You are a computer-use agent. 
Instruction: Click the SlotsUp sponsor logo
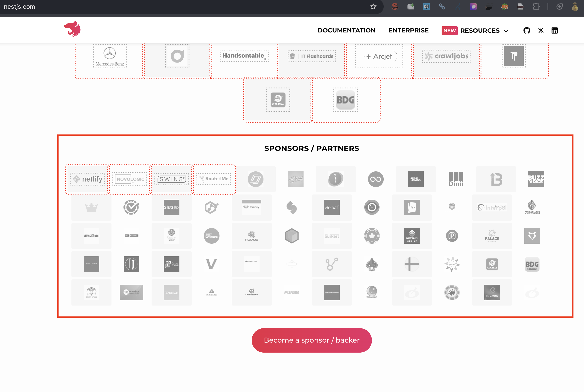click(171, 207)
